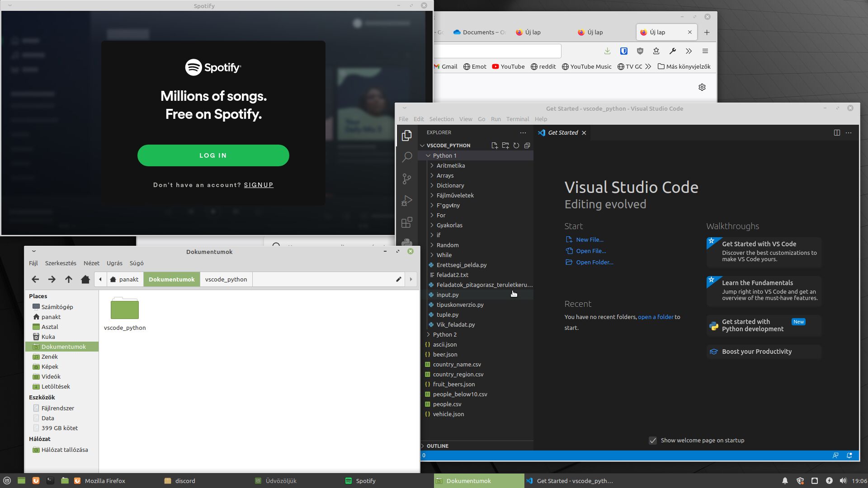Expand the Python 2 folder
The image size is (868, 488).
click(428, 334)
